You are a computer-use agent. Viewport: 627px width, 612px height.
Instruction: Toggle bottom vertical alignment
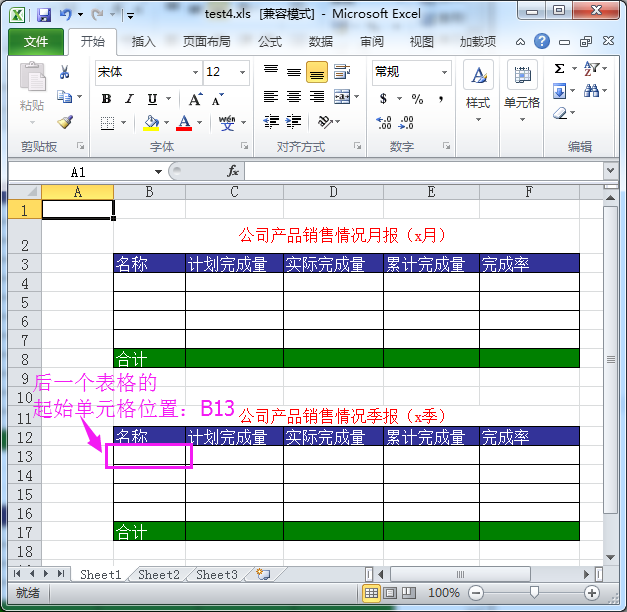(x=316, y=72)
